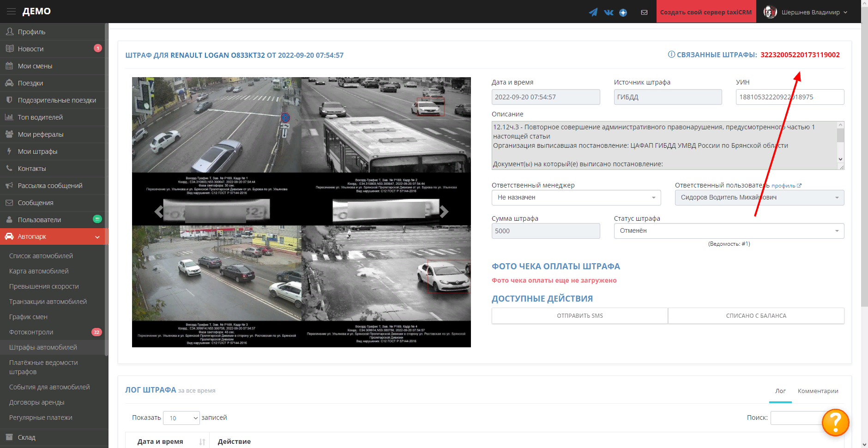Screen dimensions: 868x448
Task: Click the Топ водителей chart icon
Action: click(9, 117)
